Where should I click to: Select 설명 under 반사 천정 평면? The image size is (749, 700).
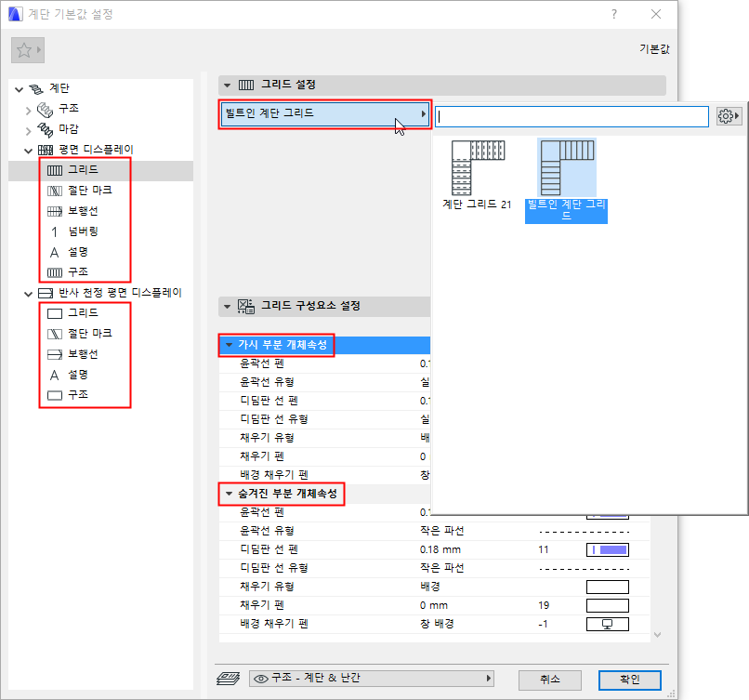(78, 375)
